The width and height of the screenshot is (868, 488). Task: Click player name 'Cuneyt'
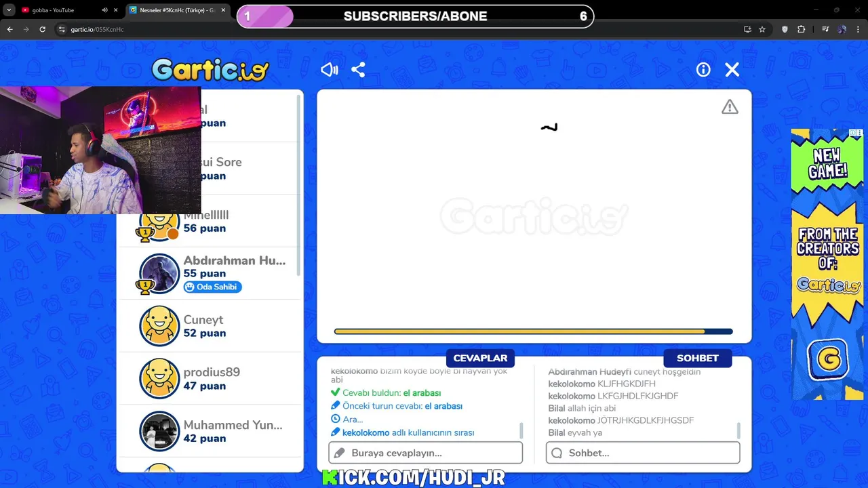point(203,320)
